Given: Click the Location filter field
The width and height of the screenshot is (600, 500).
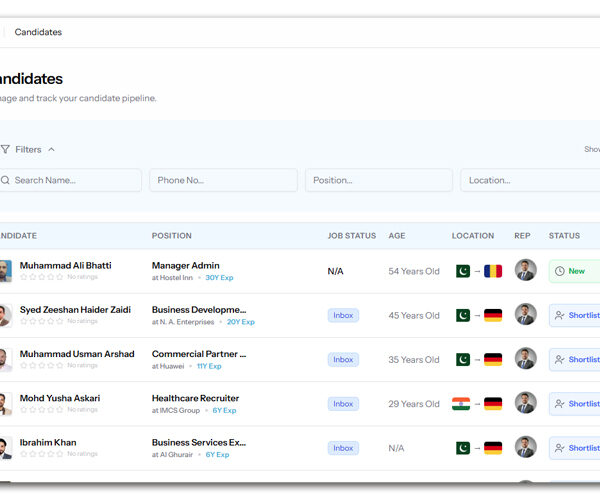Looking at the screenshot, I should [530, 180].
